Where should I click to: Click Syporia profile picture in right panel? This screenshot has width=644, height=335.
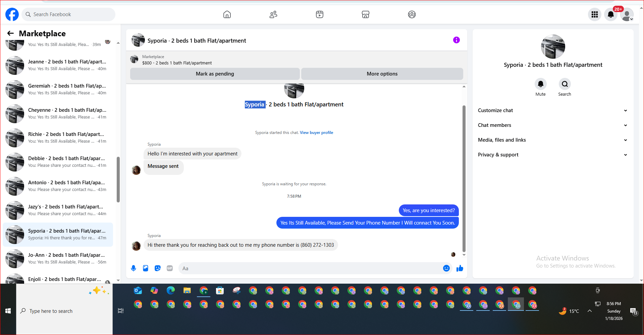click(553, 47)
